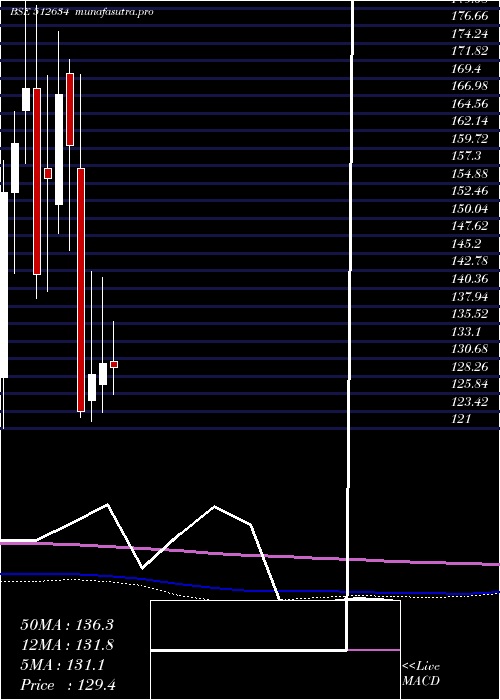
Task: Select the 169.4 price axis label
Action: coord(467,69)
